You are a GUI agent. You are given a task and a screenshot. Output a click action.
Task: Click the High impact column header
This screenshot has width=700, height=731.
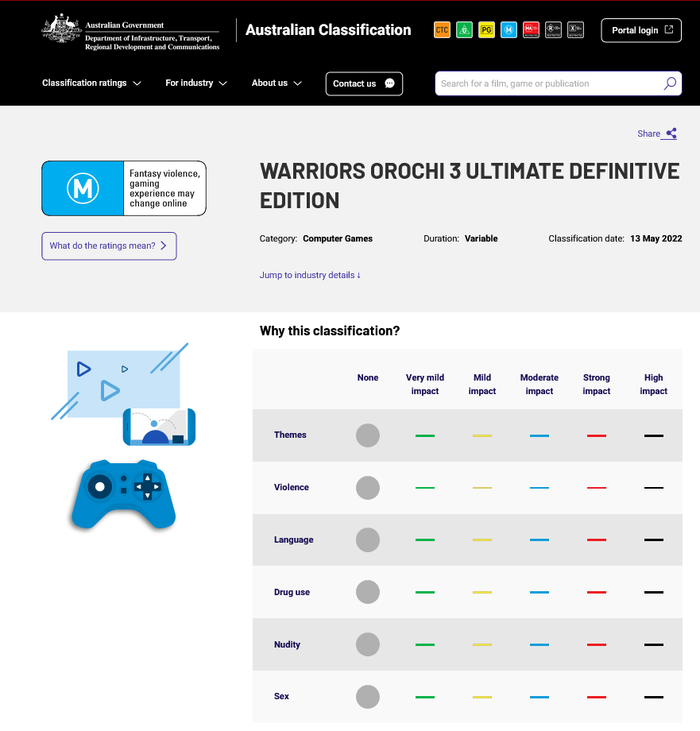point(653,384)
